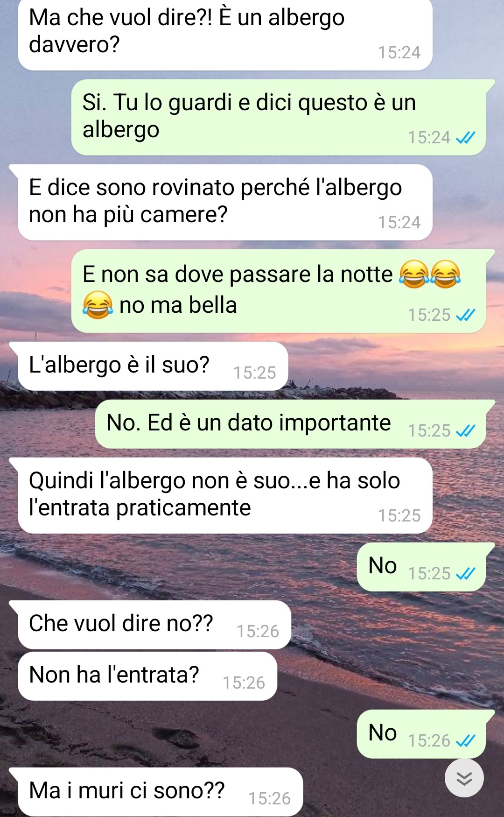
Task: Click blue ticks on the 15:25 'No' reply
Action: [x=465, y=573]
